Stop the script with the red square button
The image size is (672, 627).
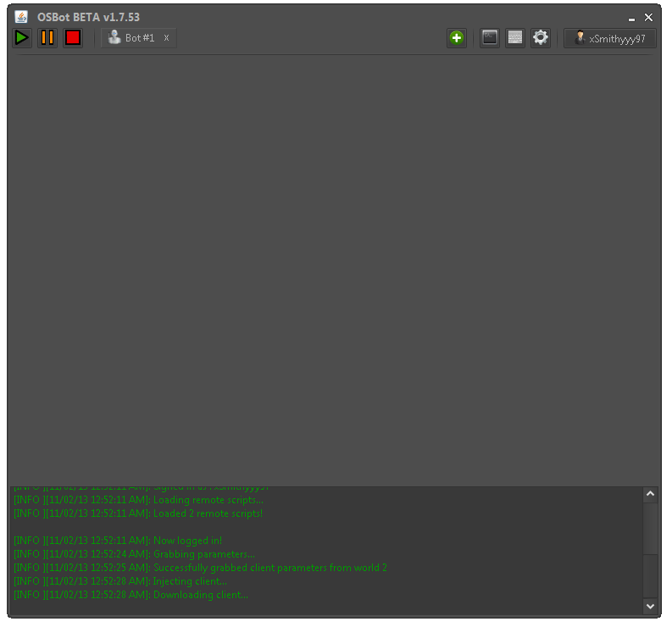pyautogui.click(x=73, y=38)
